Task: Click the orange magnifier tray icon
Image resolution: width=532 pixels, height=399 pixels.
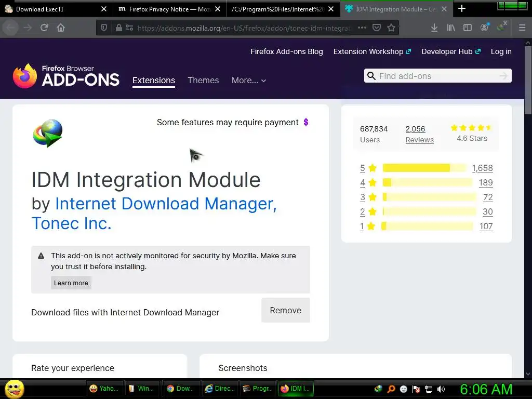Action: pyautogui.click(x=391, y=389)
